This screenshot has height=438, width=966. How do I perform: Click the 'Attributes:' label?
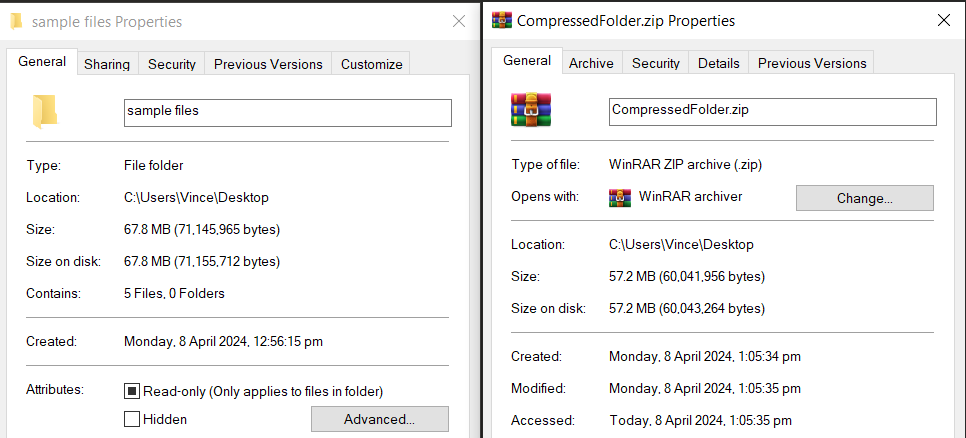[55, 389]
